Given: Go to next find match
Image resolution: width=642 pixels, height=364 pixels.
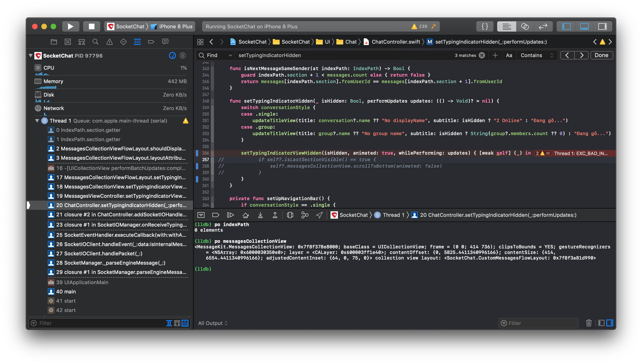Looking at the screenshot, I should tap(581, 55).
